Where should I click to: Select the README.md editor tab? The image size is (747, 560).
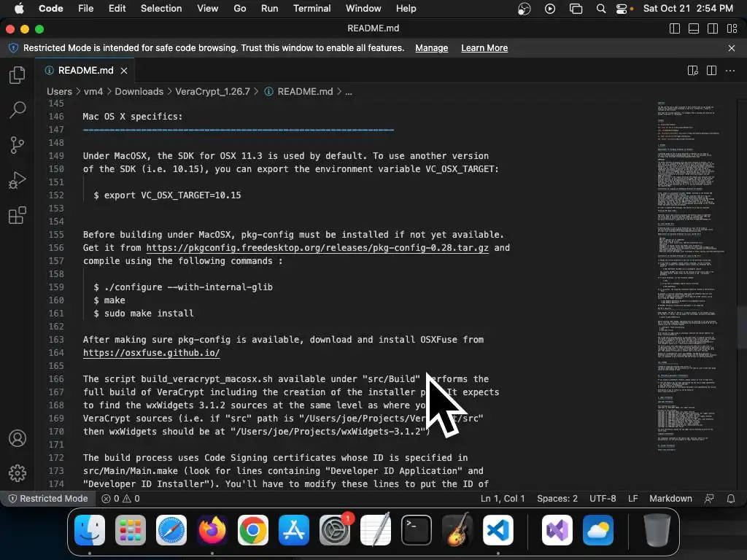[85, 71]
